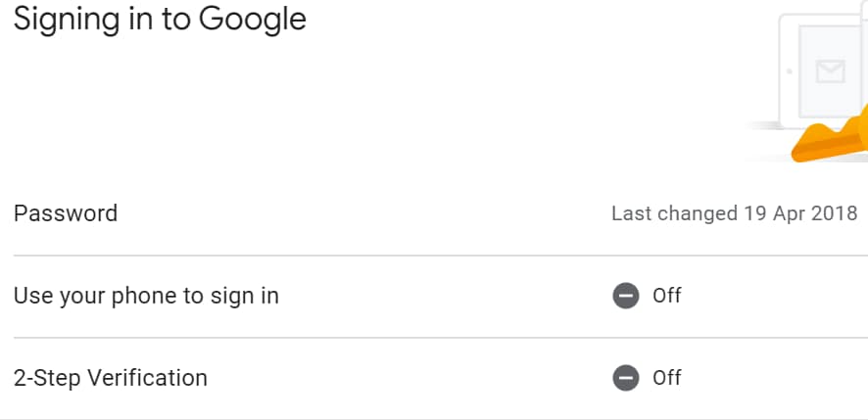868x420 pixels.
Task: Click the minus icon beside 2-Step Verification
Action: coord(626,378)
